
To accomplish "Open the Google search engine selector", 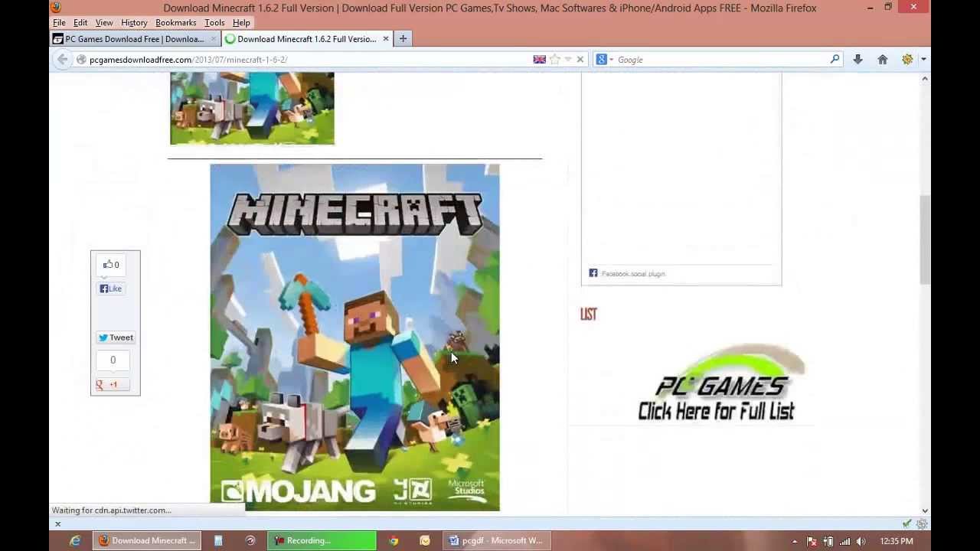I will pos(605,60).
